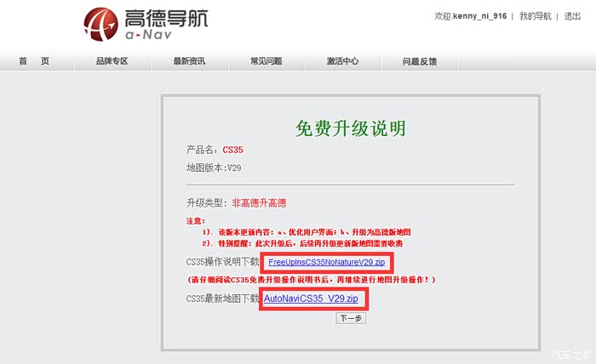Open the 首页 navigation item

pyautogui.click(x=34, y=61)
